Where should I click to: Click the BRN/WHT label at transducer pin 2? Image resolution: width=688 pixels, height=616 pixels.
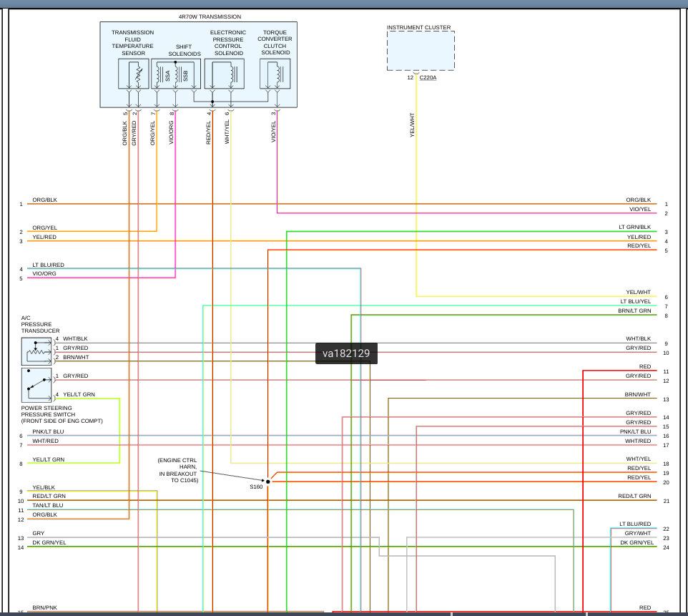[76, 357]
